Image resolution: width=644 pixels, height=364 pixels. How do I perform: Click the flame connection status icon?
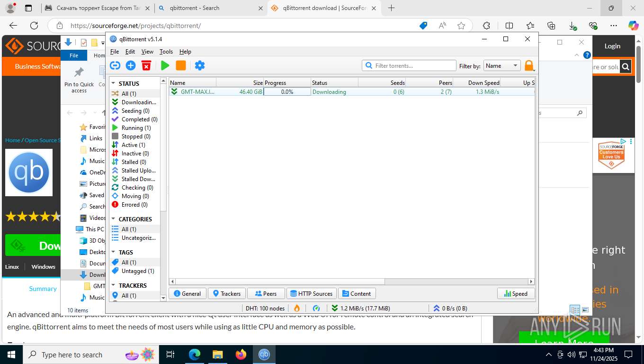click(x=297, y=308)
